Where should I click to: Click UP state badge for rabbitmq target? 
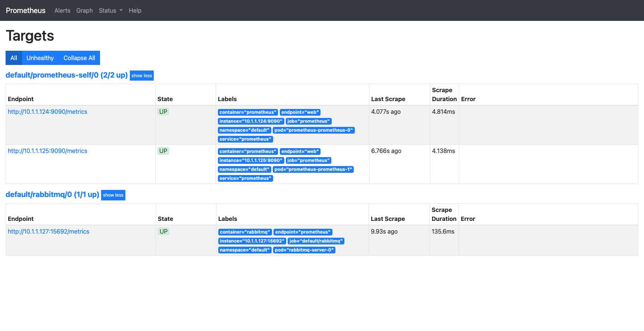[163, 231]
